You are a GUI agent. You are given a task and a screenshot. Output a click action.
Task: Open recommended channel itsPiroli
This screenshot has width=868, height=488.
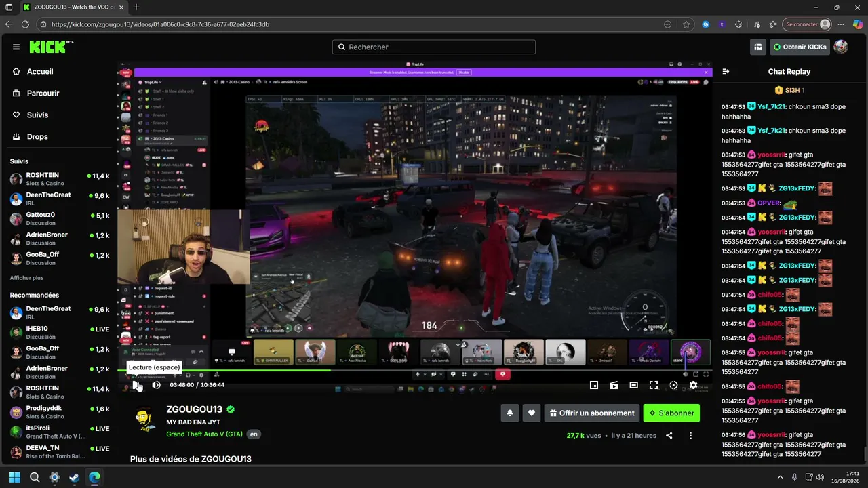[59, 432]
